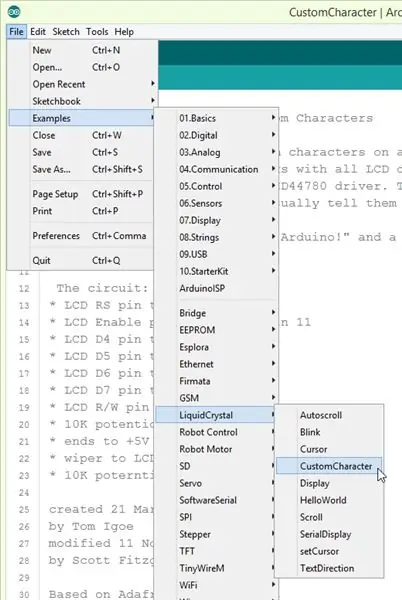
Task: Open the Stepper library examples
Action: (x=216, y=534)
